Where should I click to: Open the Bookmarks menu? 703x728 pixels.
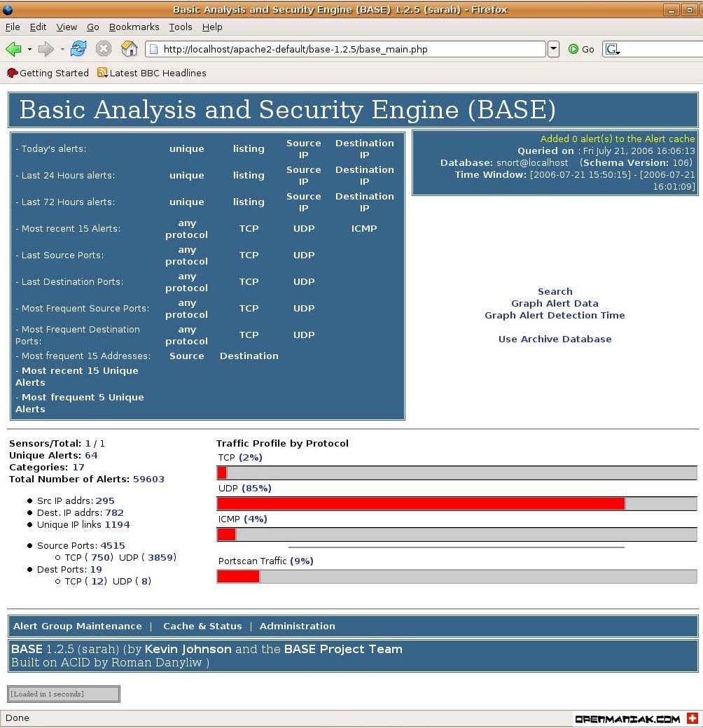click(x=134, y=27)
